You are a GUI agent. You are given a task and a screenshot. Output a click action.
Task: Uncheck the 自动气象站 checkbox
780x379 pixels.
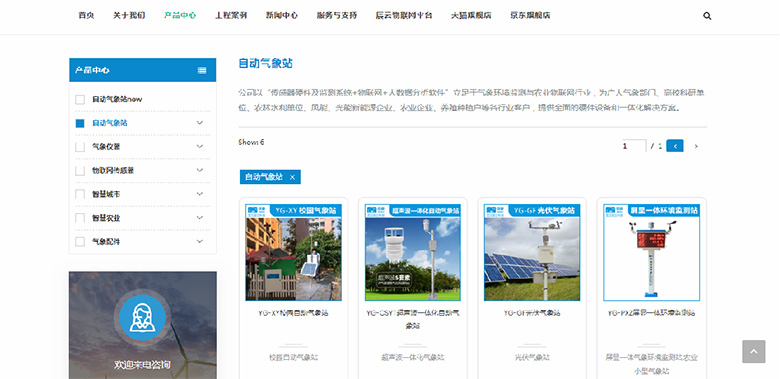tap(80, 123)
